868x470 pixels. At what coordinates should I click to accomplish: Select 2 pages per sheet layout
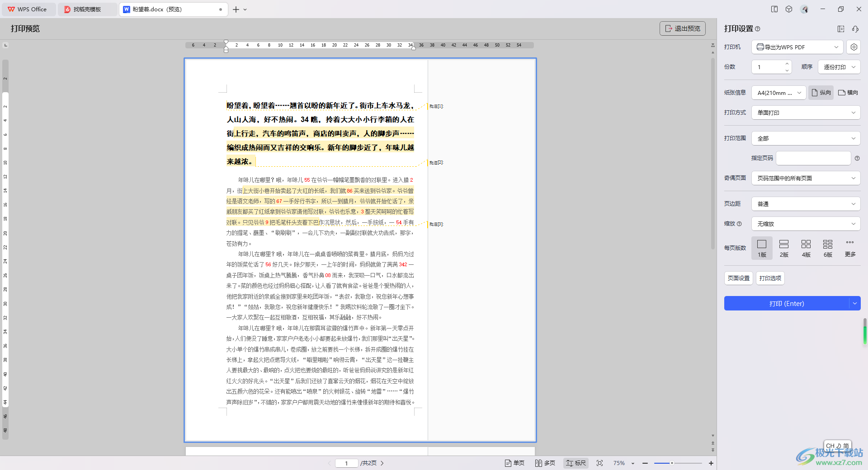(x=784, y=248)
